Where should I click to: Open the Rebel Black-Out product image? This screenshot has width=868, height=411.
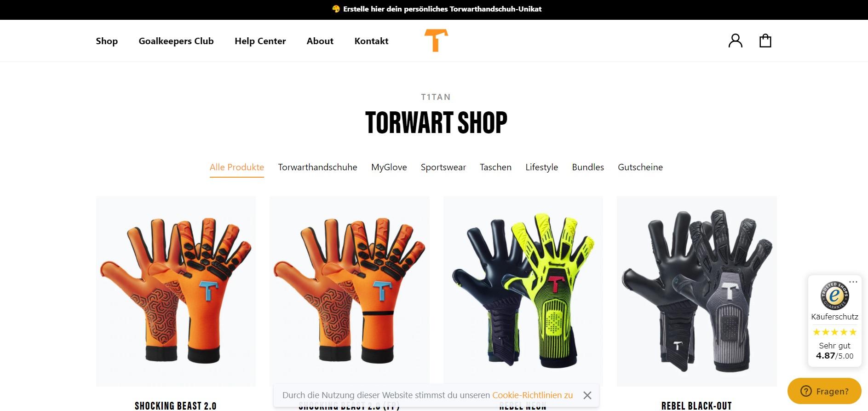tap(696, 291)
